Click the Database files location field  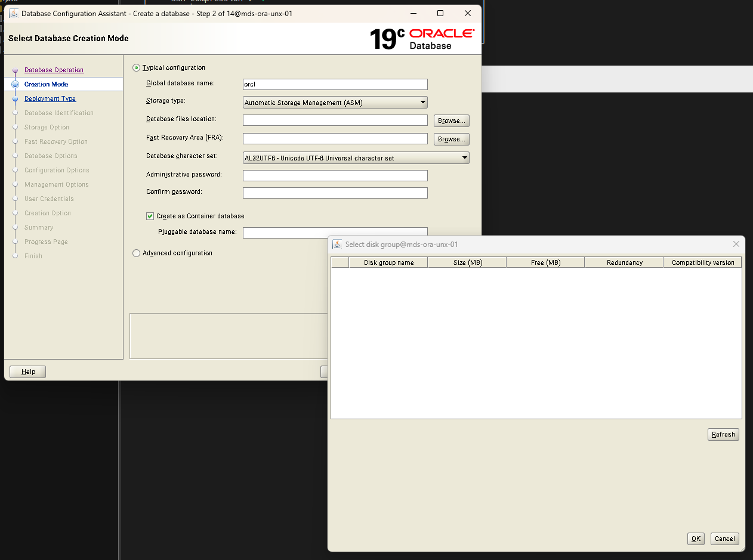(335, 120)
